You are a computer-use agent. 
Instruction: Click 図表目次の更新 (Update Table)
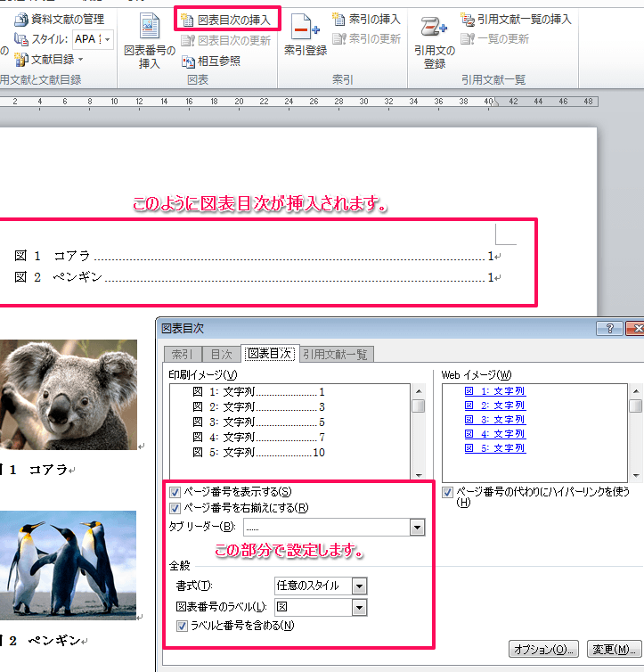click(226, 40)
